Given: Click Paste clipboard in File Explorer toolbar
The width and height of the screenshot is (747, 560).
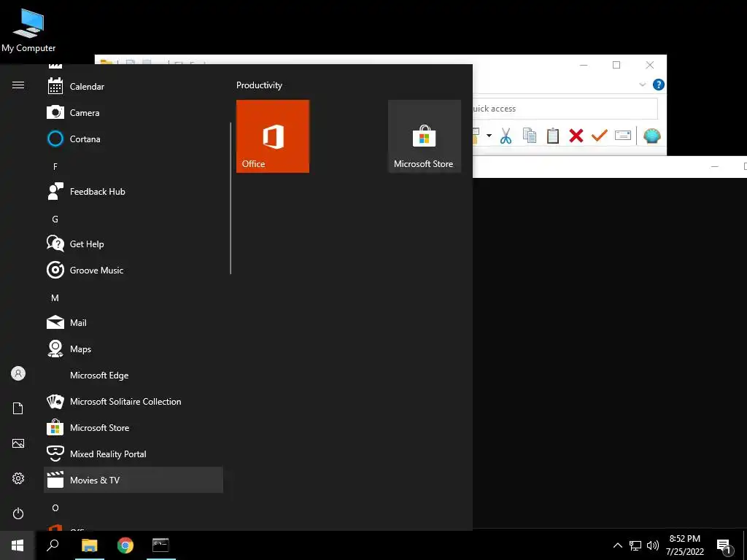Looking at the screenshot, I should (553, 136).
